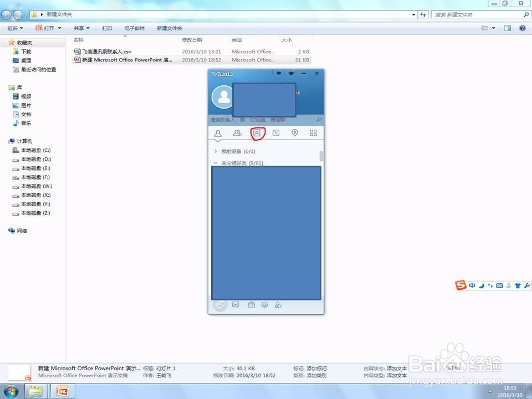Switch to the Fetion groups tab
This screenshot has height=399, width=532.
[x=237, y=133]
